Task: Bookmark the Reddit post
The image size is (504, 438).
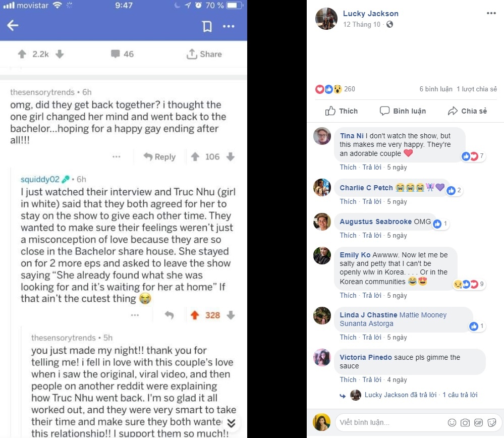Action: [207, 26]
